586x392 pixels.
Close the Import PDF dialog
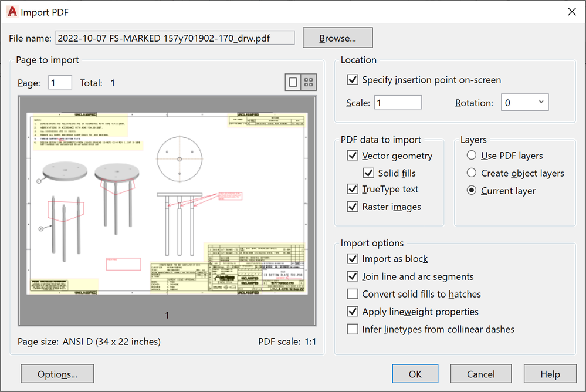pyautogui.click(x=571, y=12)
